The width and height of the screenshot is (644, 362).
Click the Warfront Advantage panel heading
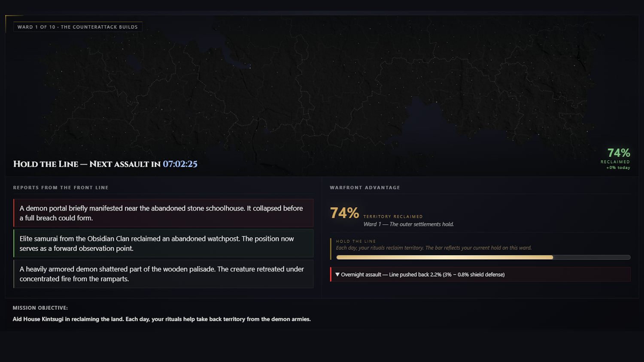(365, 187)
